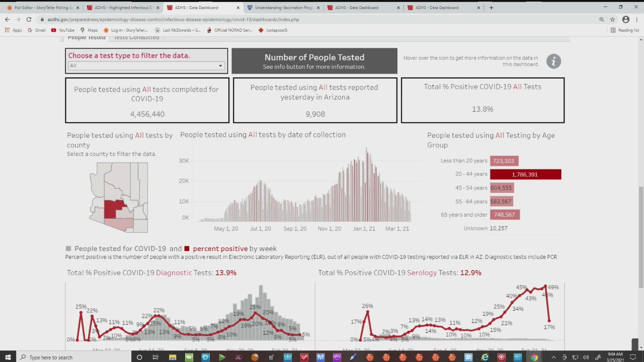
Task: Open the Chrome zoom magnifier icon
Action: point(601,20)
